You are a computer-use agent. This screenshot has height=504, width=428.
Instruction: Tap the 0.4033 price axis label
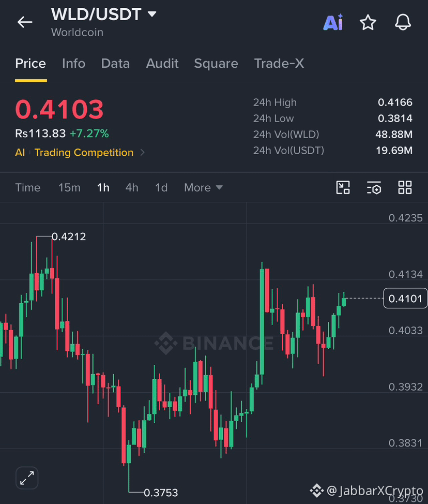pyautogui.click(x=406, y=331)
